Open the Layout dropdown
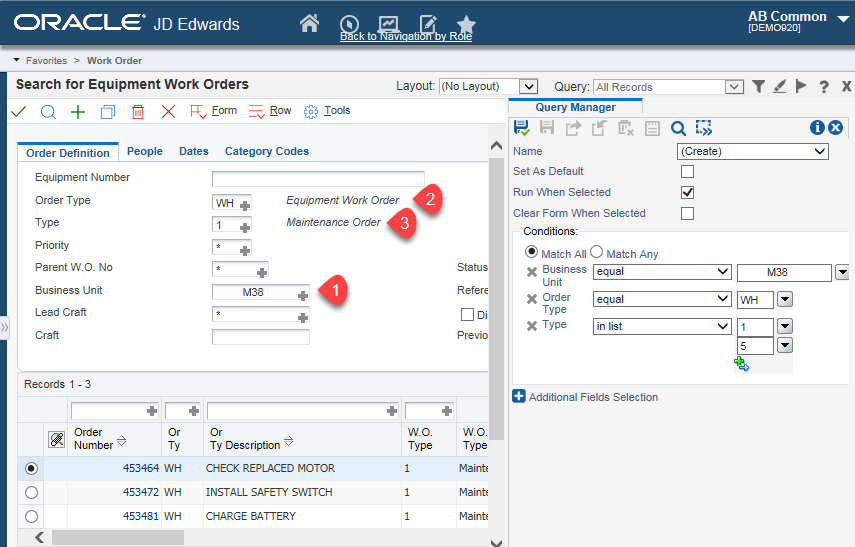Image resolution: width=855 pixels, height=547 pixels. point(528,86)
